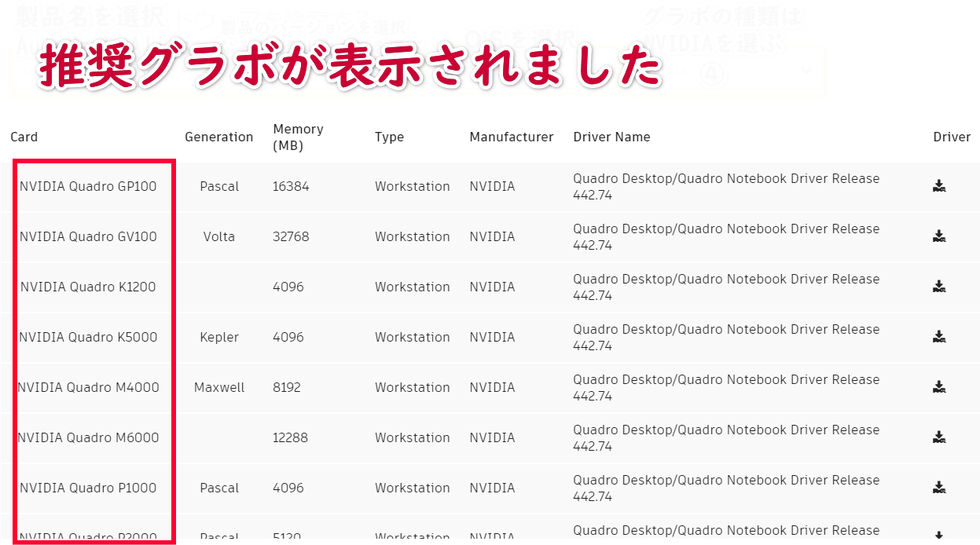Click the driver release name for Quadro K1200
This screenshot has height=545, width=980.
point(726,287)
